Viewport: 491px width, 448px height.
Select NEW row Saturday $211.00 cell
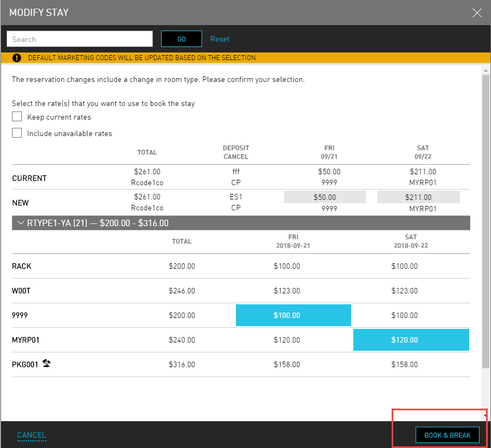point(418,197)
